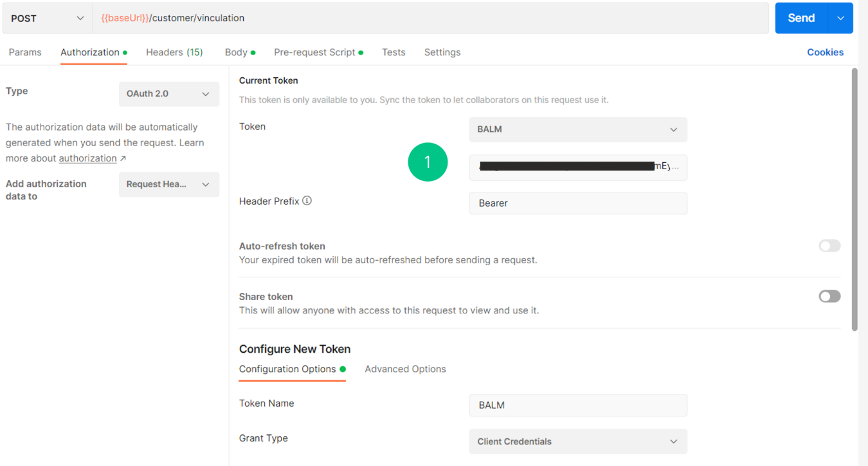The height and width of the screenshot is (466, 868).
Task: Expand the Client Credentials grant type dropdown
Action: tap(577, 442)
